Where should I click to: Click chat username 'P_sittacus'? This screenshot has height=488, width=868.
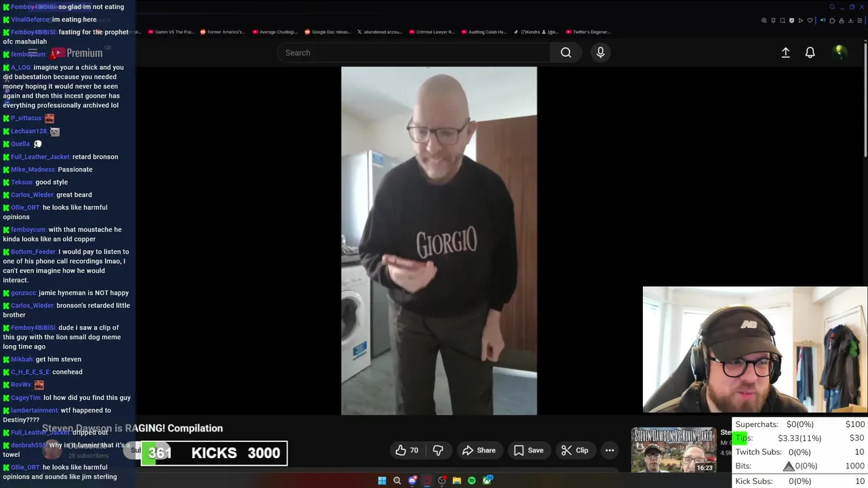point(26,118)
